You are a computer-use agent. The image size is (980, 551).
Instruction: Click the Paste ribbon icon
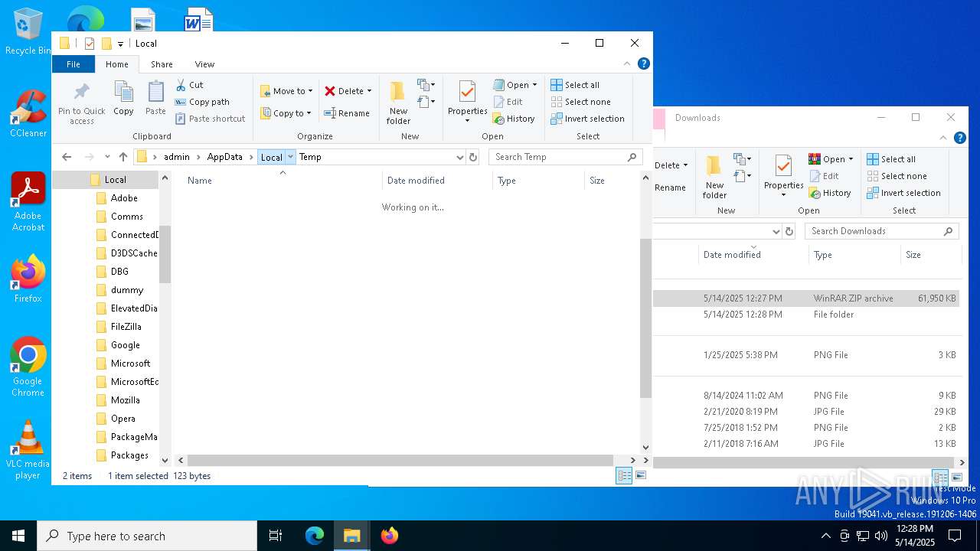[155, 99]
